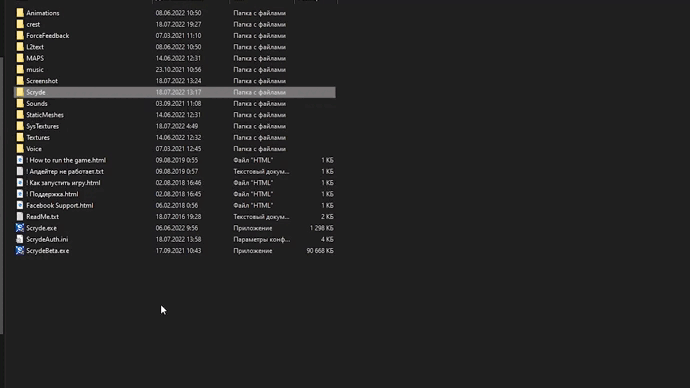Select the crest folder name
Screen dimensions: 690x388
33,24
